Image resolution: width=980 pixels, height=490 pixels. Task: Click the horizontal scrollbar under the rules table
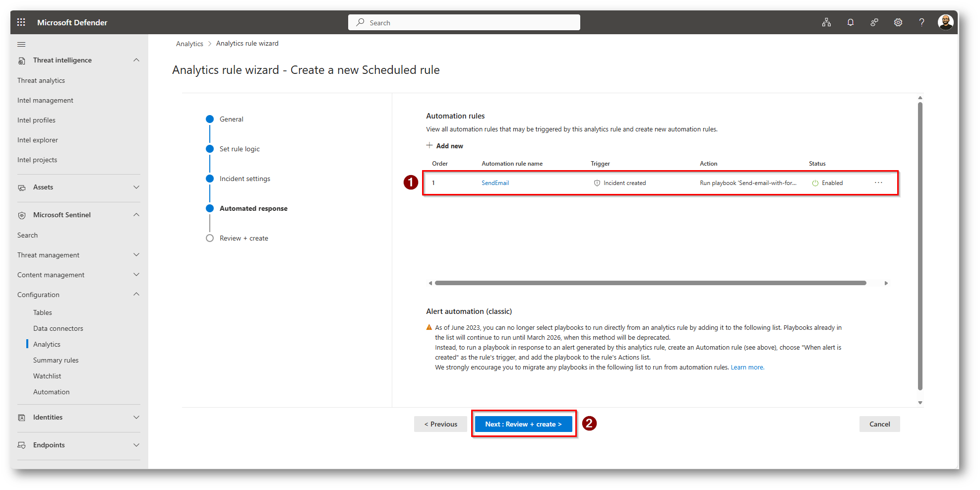pos(650,283)
